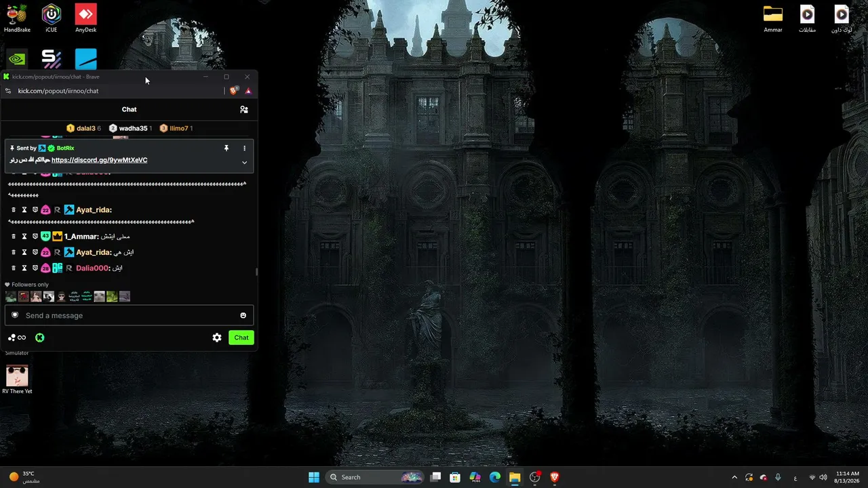Select top gifter llimo7
Viewport: 868px width, 488px height.
point(176,128)
